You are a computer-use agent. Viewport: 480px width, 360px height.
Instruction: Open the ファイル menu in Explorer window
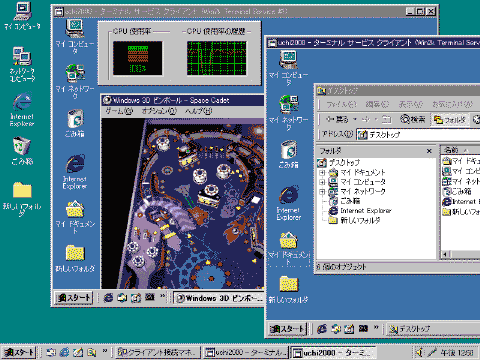pyautogui.click(x=341, y=104)
